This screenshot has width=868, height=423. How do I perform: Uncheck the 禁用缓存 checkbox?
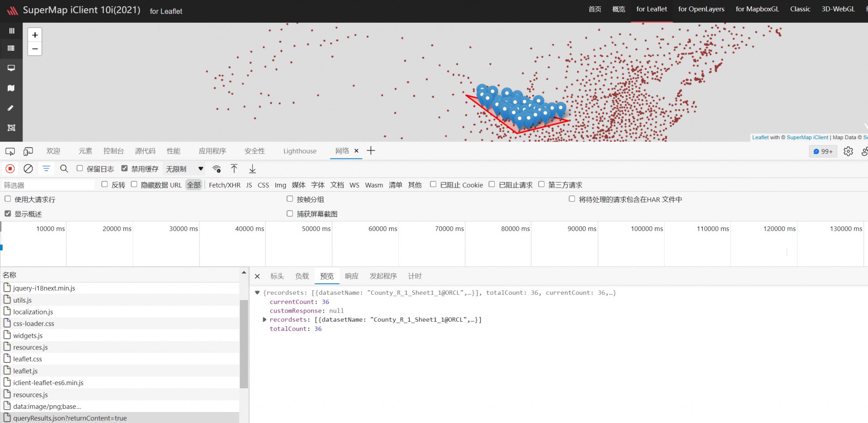124,168
